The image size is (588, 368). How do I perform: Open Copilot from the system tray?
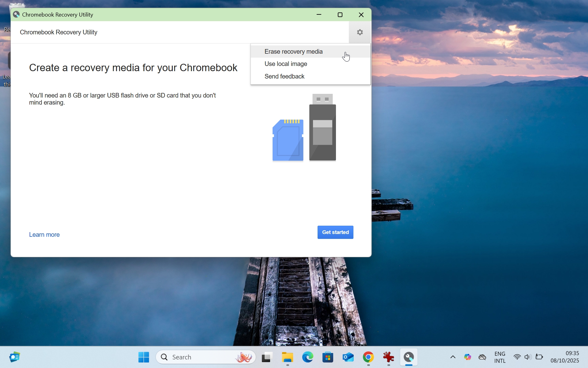pyautogui.click(x=468, y=357)
